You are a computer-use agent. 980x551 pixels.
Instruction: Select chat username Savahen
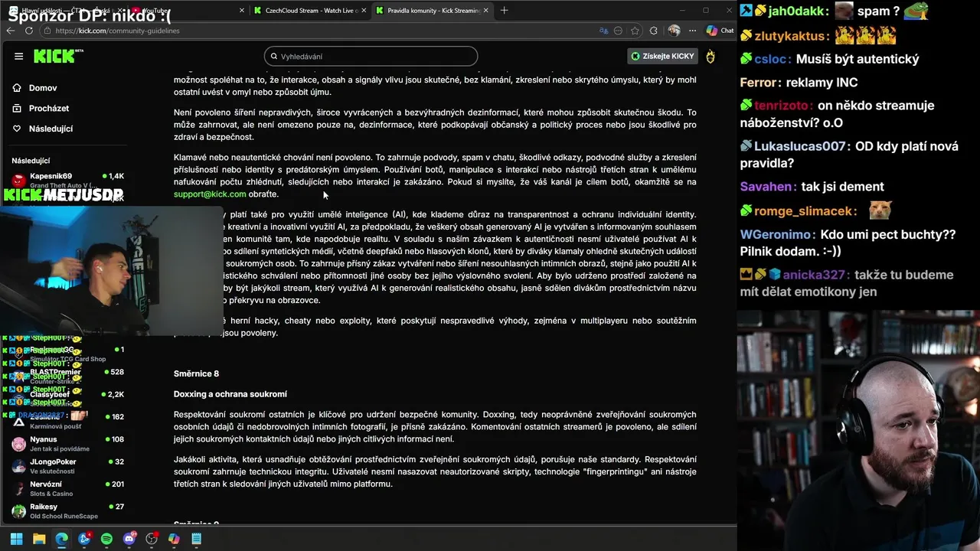coord(766,186)
